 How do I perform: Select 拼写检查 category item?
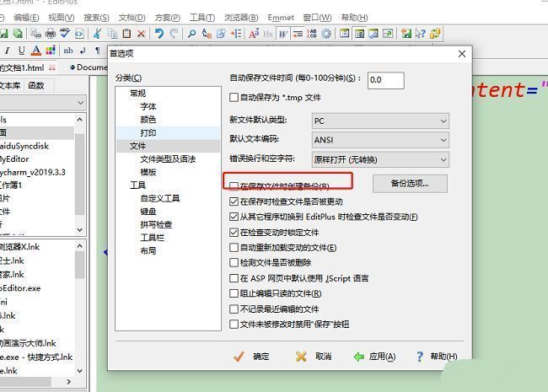click(x=156, y=224)
